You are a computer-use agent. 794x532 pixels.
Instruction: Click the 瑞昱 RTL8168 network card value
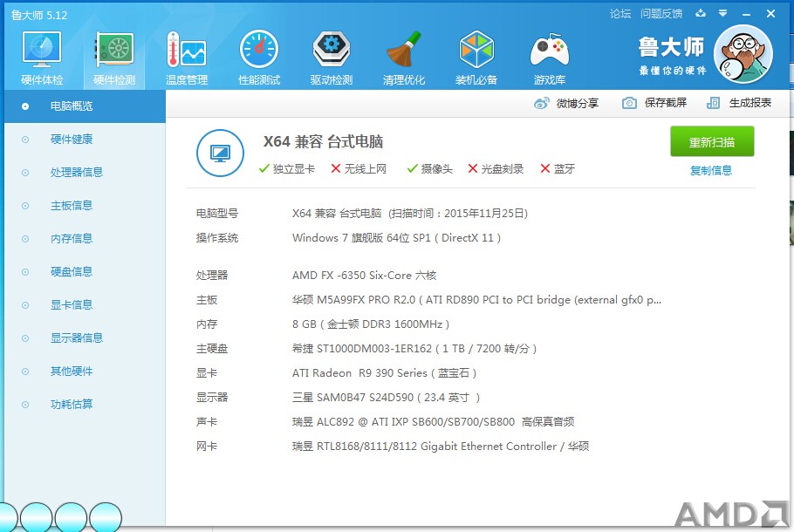pyautogui.click(x=441, y=447)
